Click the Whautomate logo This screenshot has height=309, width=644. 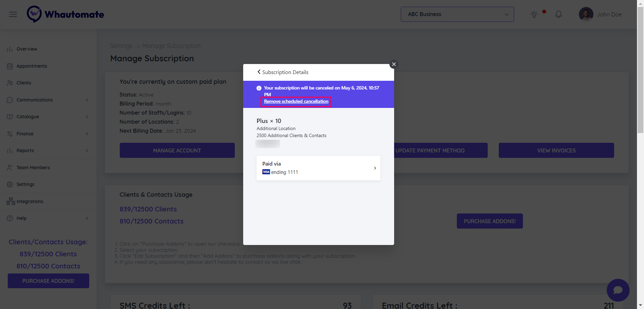point(65,14)
